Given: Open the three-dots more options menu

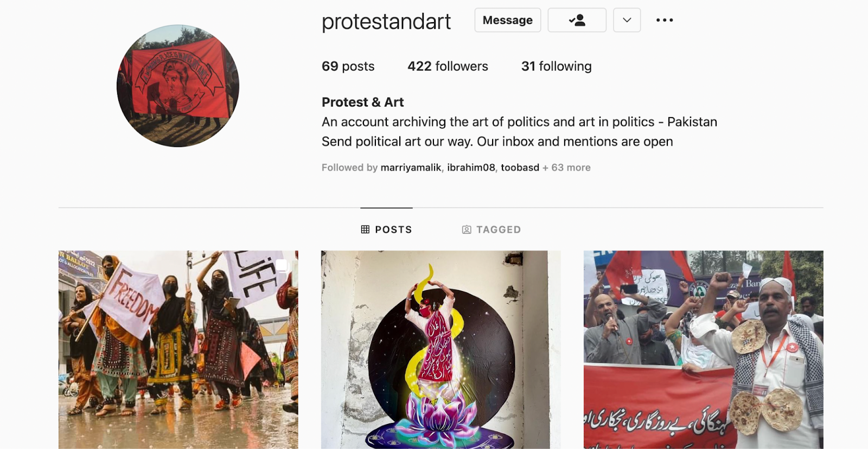Looking at the screenshot, I should [x=665, y=20].
